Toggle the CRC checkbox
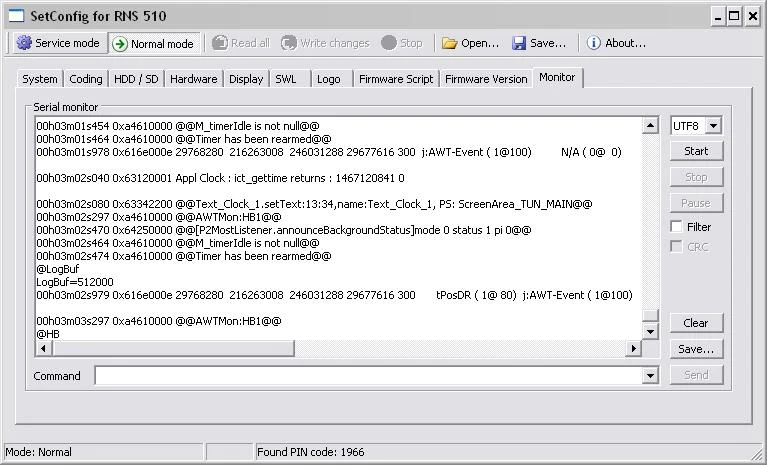 [x=676, y=246]
